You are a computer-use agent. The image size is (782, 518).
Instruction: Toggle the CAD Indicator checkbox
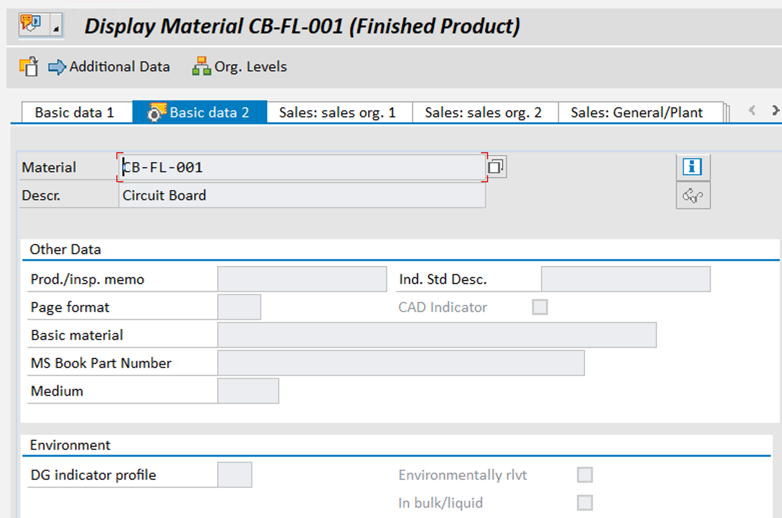[x=540, y=307]
